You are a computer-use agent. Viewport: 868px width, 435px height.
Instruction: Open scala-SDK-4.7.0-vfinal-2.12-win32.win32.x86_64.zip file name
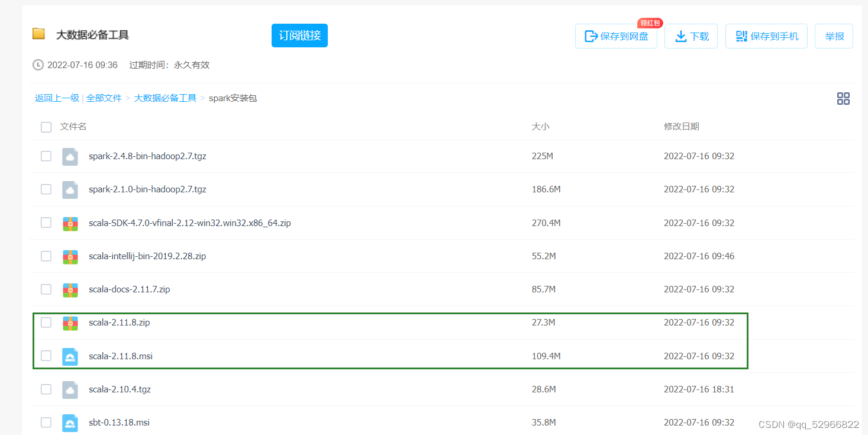click(x=190, y=223)
